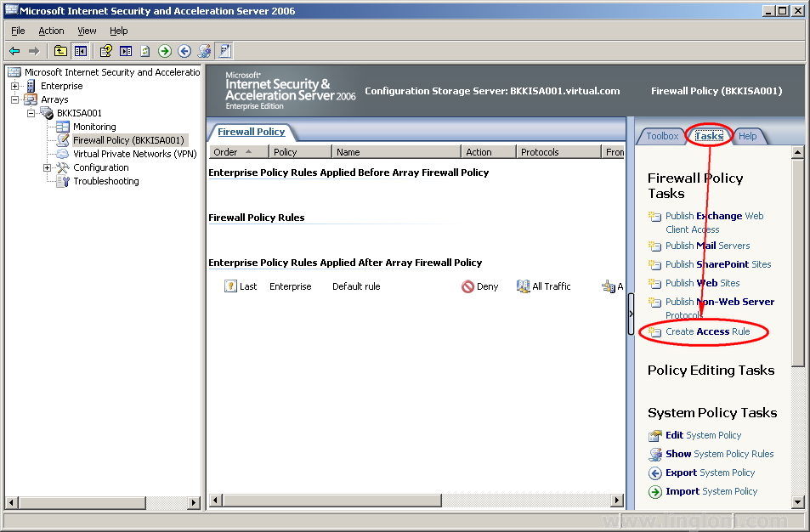Switch to the Tasks tab
Screen dimensions: 810x532
(x=709, y=136)
